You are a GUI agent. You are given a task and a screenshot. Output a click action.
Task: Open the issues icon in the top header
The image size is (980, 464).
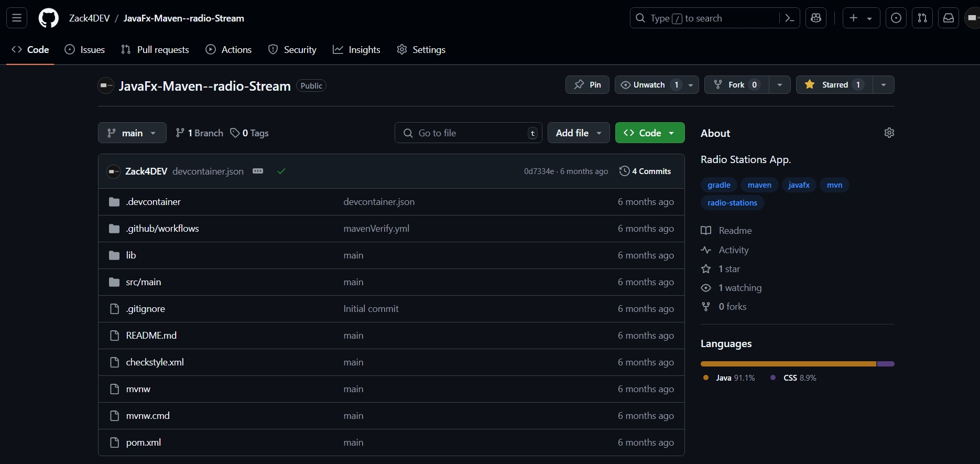tap(896, 18)
